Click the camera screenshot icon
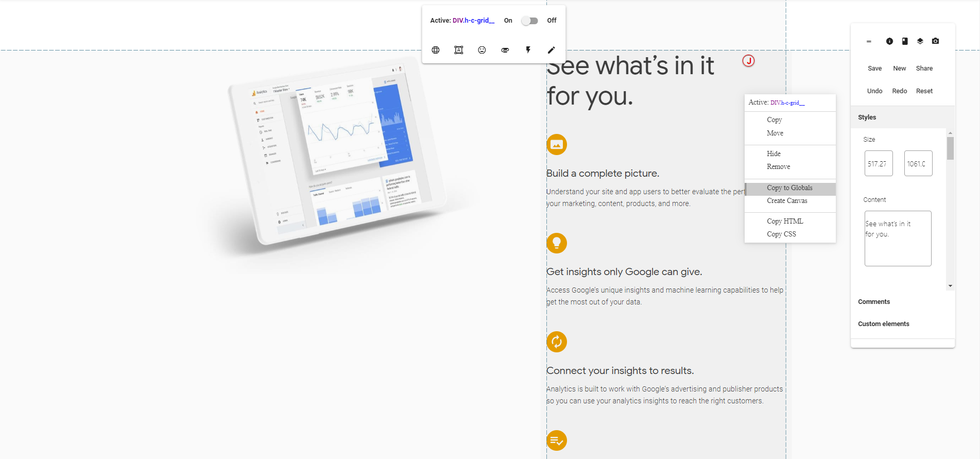 [936, 41]
